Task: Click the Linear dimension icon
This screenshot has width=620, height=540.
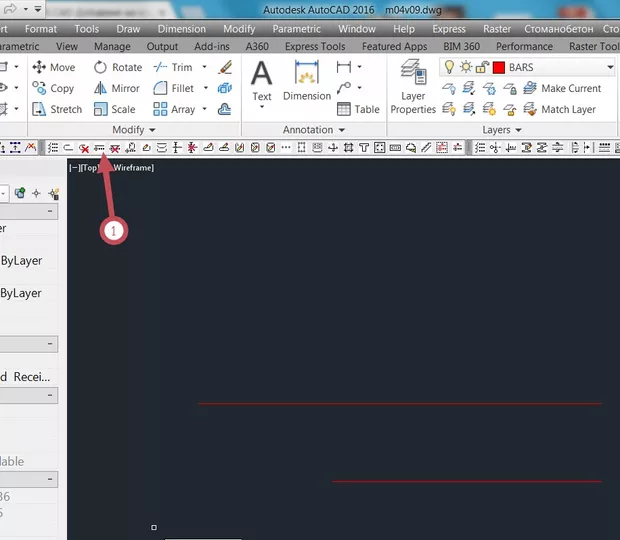Action: (x=344, y=67)
